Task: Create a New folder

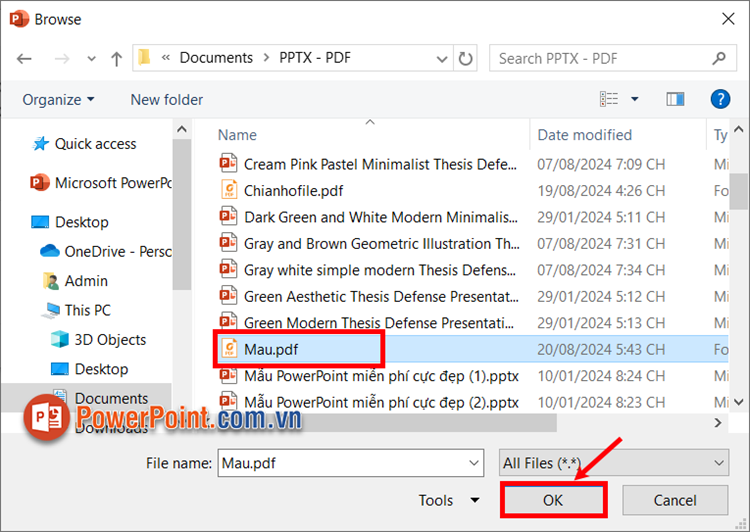Action: pyautogui.click(x=166, y=100)
